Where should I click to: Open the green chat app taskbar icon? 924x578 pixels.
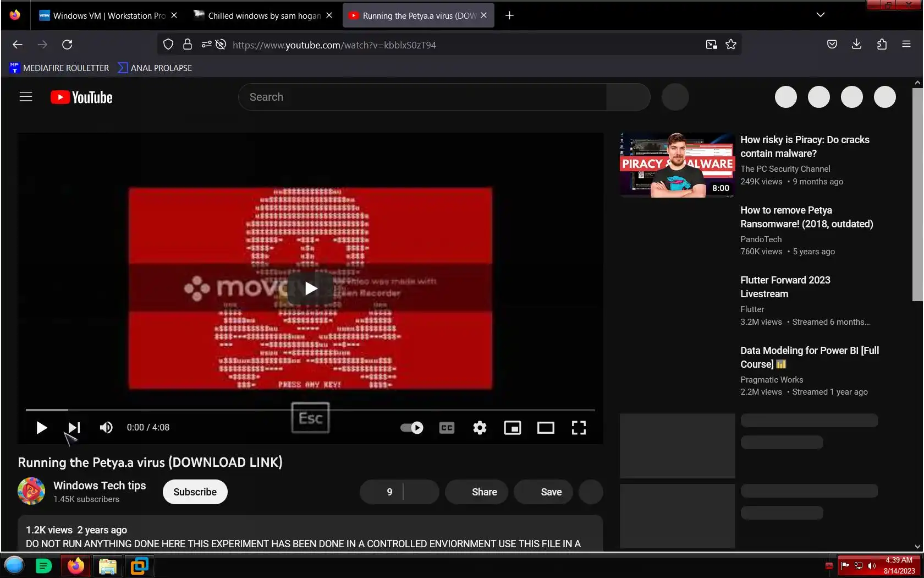click(x=43, y=566)
